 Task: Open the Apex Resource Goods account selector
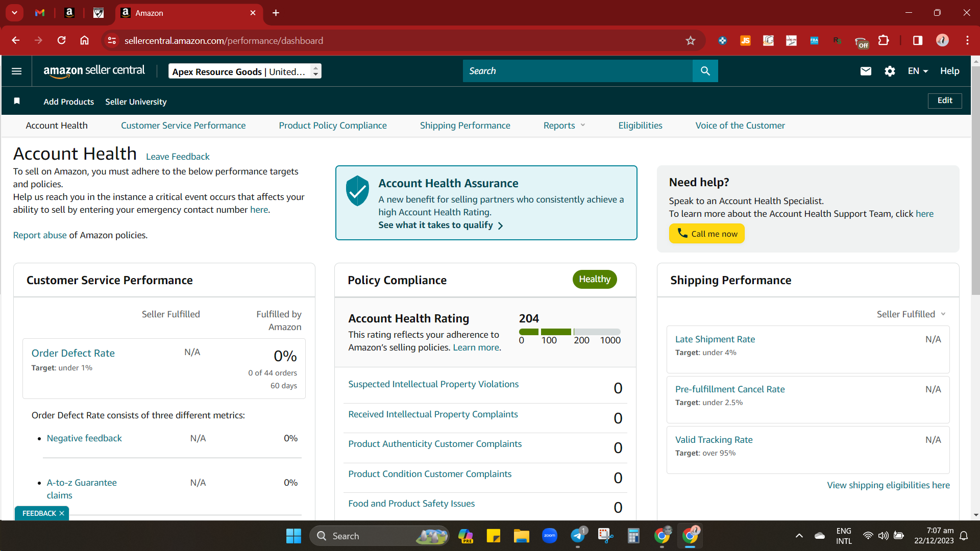[x=245, y=71]
